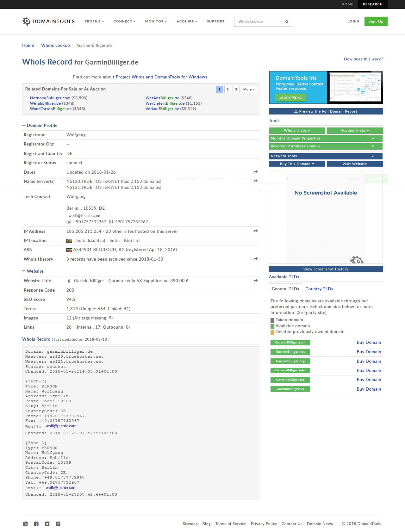Image resolution: width=405 pixels, height=532 pixels.
Task: Open the Google Plus icon in footer
Action: (x=58, y=524)
